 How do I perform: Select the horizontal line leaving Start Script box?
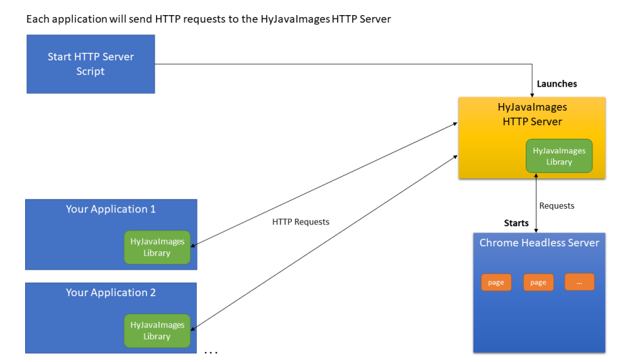click(340, 64)
